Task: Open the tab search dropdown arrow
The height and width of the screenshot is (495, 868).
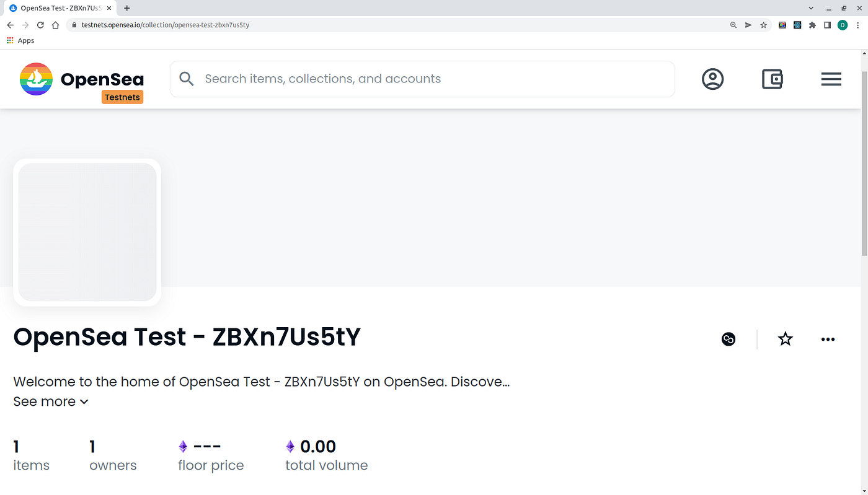Action: 811,8
